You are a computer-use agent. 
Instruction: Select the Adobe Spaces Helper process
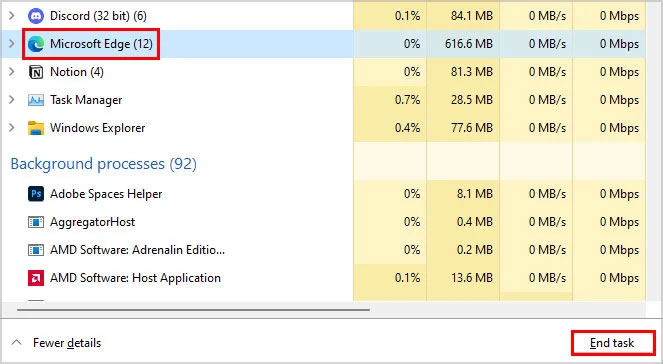coord(106,194)
